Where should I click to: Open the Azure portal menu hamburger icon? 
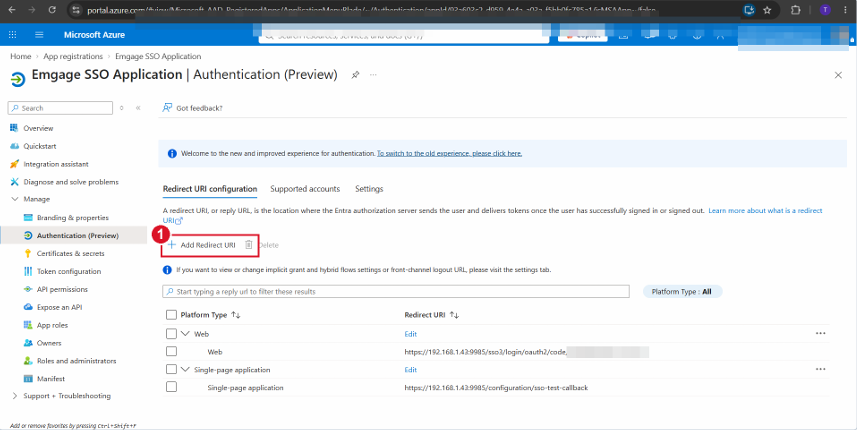point(39,35)
